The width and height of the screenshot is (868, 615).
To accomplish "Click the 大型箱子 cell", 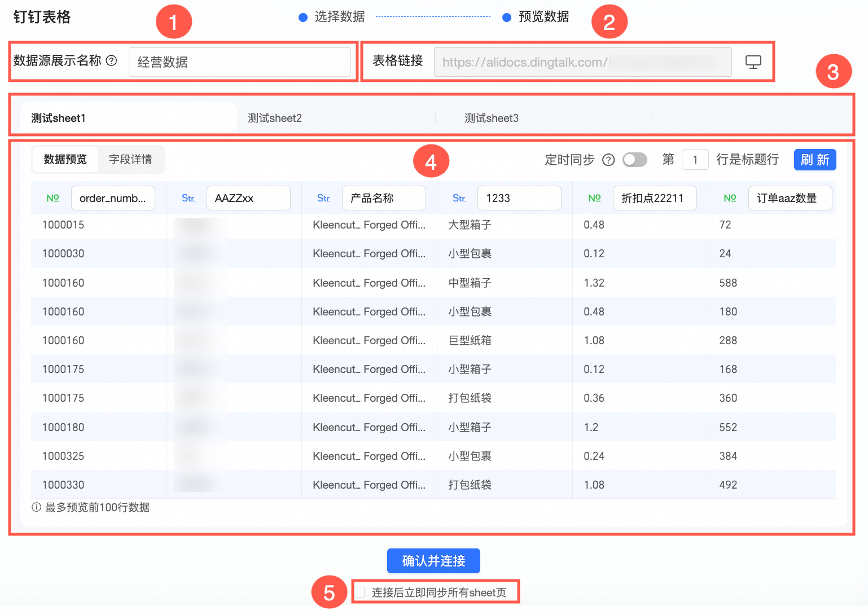I will tap(470, 225).
